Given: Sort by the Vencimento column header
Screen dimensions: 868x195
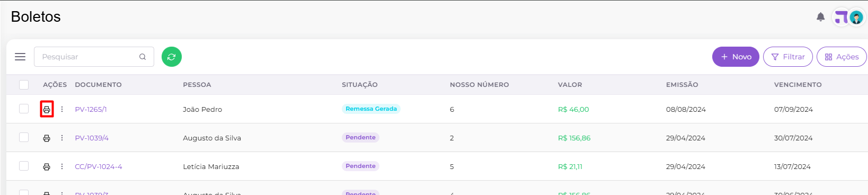Looking at the screenshot, I should point(798,85).
